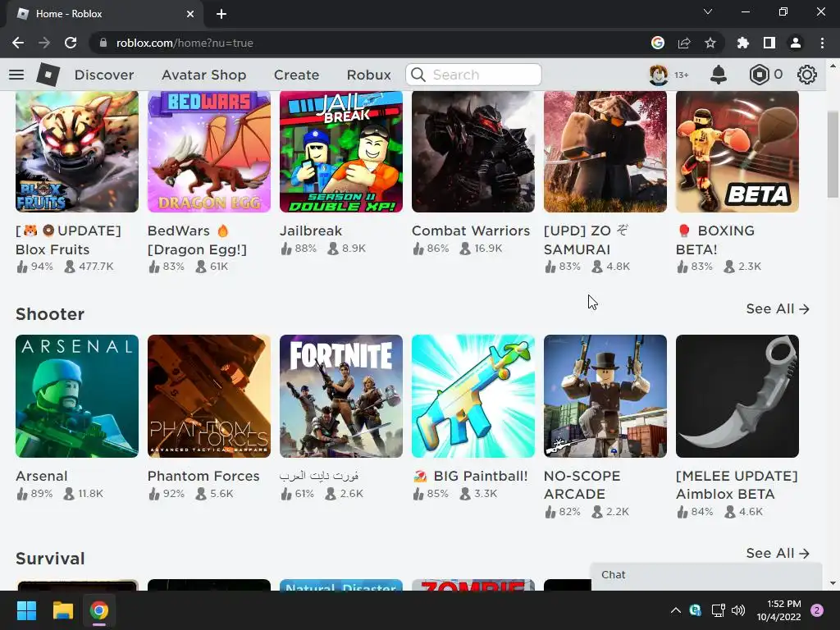Image resolution: width=840 pixels, height=630 pixels.
Task: Focus the Roblox search field
Action: click(473, 75)
